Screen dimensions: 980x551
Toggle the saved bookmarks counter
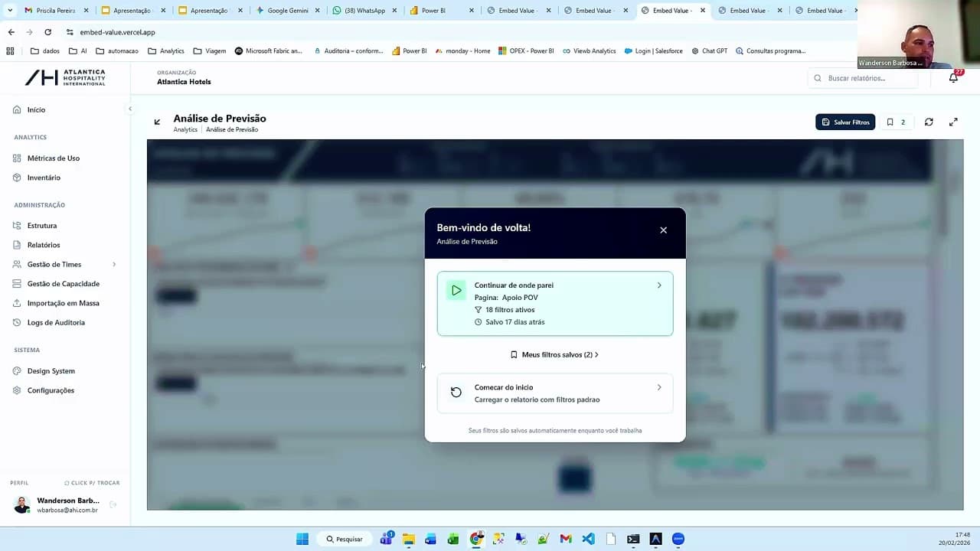pyautogui.click(x=897, y=122)
